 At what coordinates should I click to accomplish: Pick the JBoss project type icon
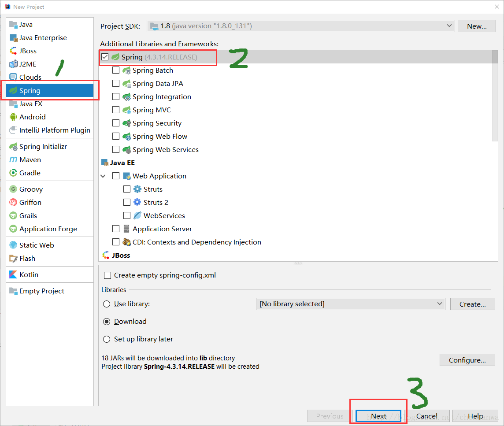point(13,51)
